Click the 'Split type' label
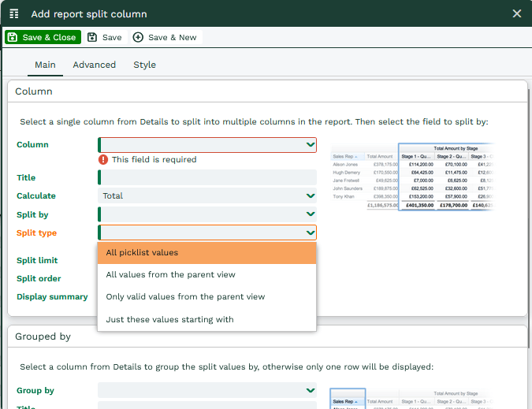This screenshot has height=409, width=532. click(36, 233)
